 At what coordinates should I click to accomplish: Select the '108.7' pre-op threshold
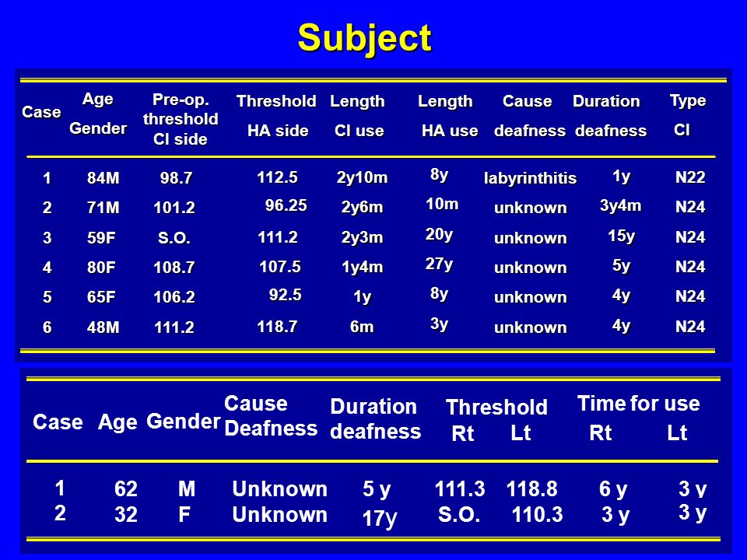[x=174, y=267]
